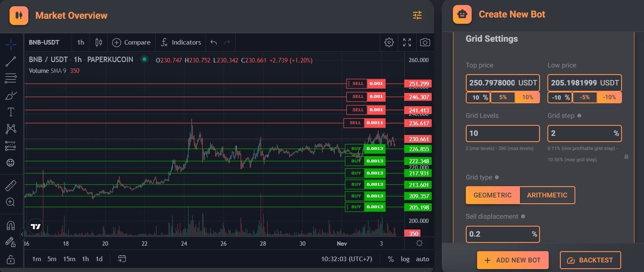Enter fullscreen chart mode
This screenshot has height=272, width=644.
point(407,42)
